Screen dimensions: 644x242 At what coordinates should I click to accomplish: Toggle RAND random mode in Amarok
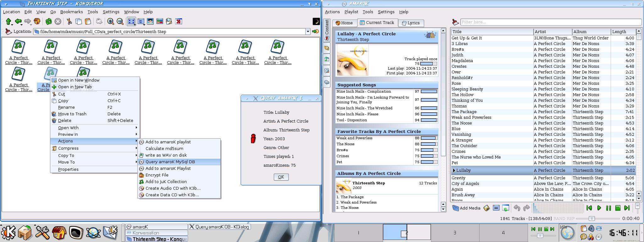coord(559,218)
